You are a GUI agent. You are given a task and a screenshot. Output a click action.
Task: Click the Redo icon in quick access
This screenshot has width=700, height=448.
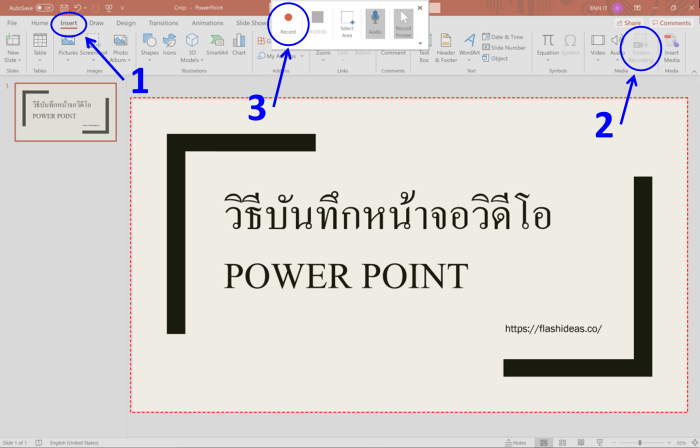pos(95,8)
